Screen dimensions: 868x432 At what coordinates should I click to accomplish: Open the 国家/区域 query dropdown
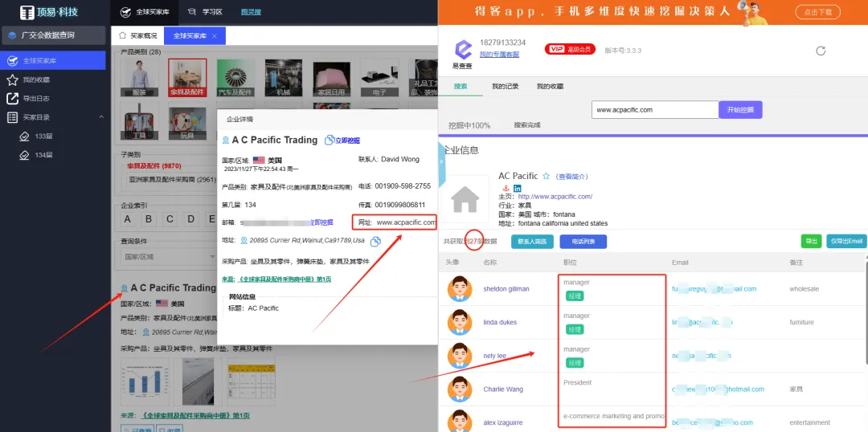click(x=169, y=257)
